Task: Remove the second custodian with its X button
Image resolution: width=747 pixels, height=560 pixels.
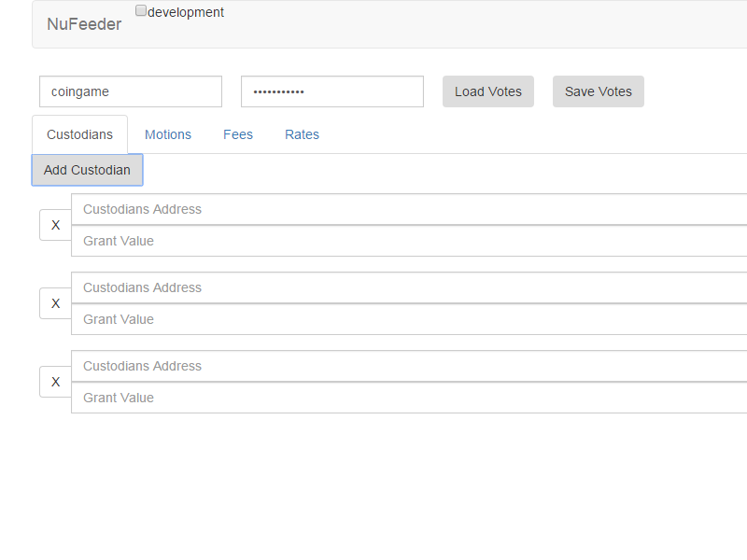Action: [56, 303]
